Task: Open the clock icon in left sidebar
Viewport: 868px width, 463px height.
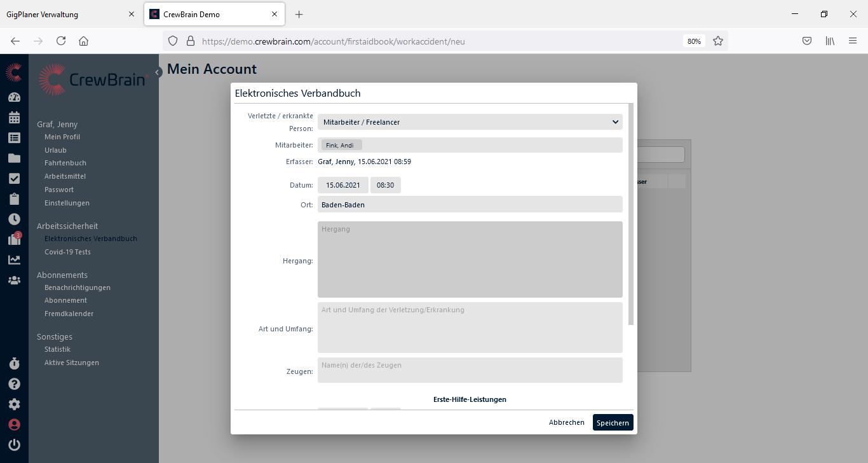Action: coord(14,219)
